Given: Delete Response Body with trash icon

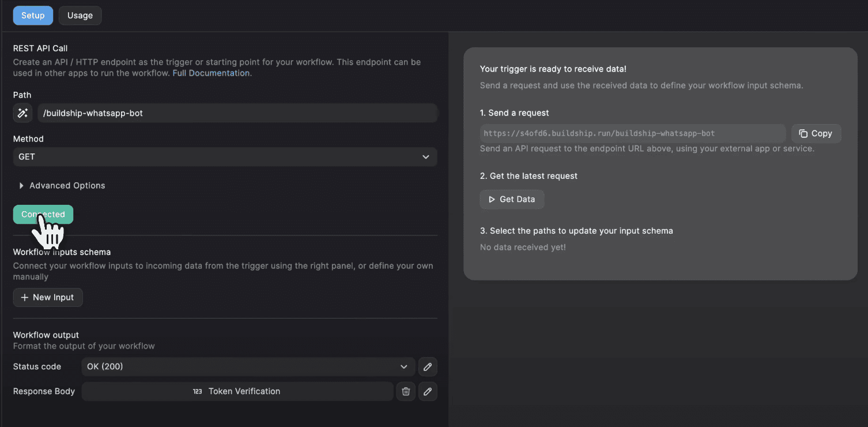Looking at the screenshot, I should coord(406,391).
